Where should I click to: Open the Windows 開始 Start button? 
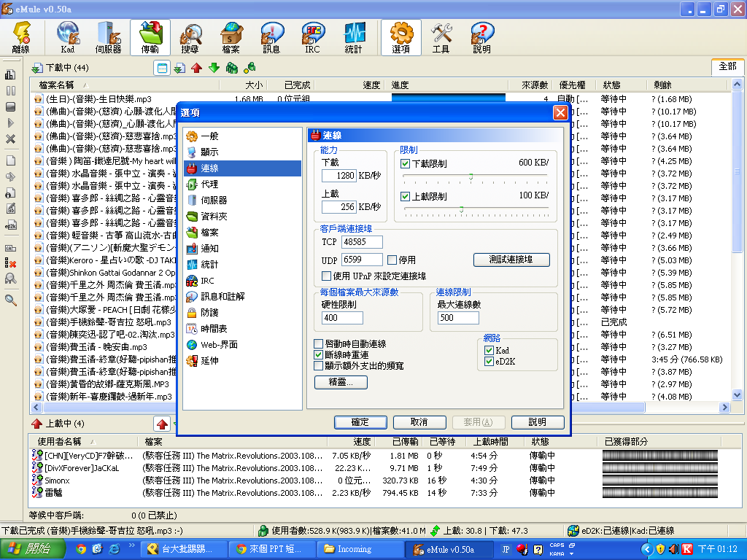27,548
